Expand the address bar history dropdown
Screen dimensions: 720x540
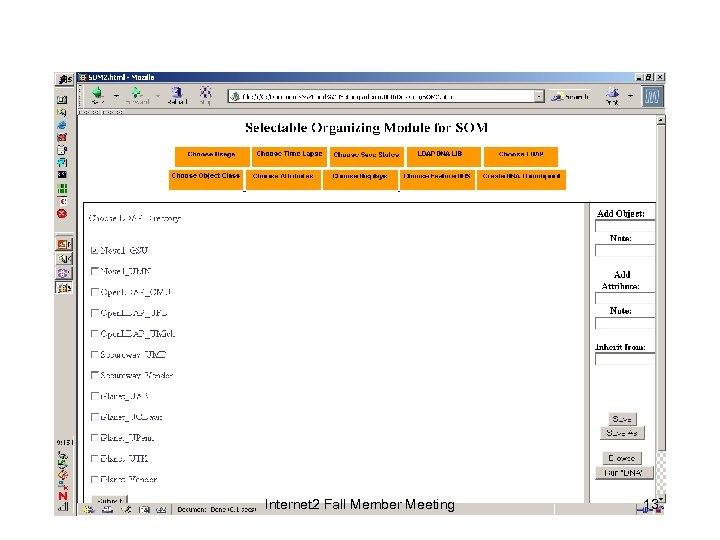click(x=539, y=96)
